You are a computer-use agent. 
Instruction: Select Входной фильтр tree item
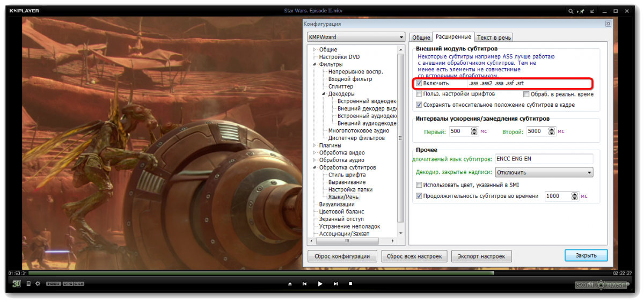[350, 79]
